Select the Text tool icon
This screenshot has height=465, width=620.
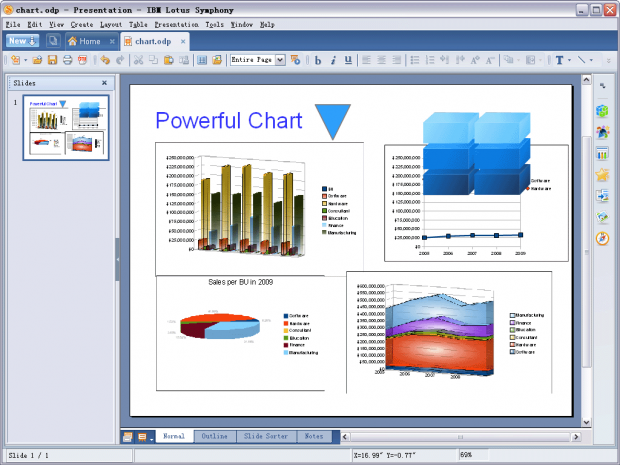click(558, 60)
